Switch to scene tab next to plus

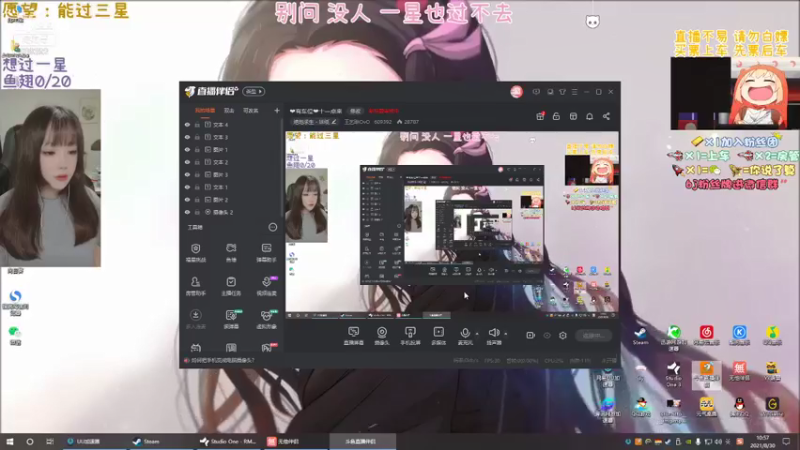251,111
